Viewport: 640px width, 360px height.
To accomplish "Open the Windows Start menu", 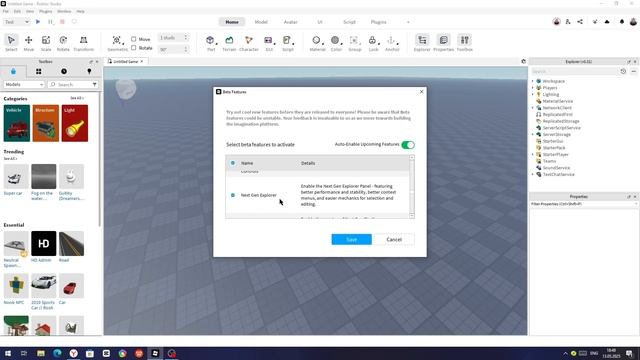I will tap(8, 353).
